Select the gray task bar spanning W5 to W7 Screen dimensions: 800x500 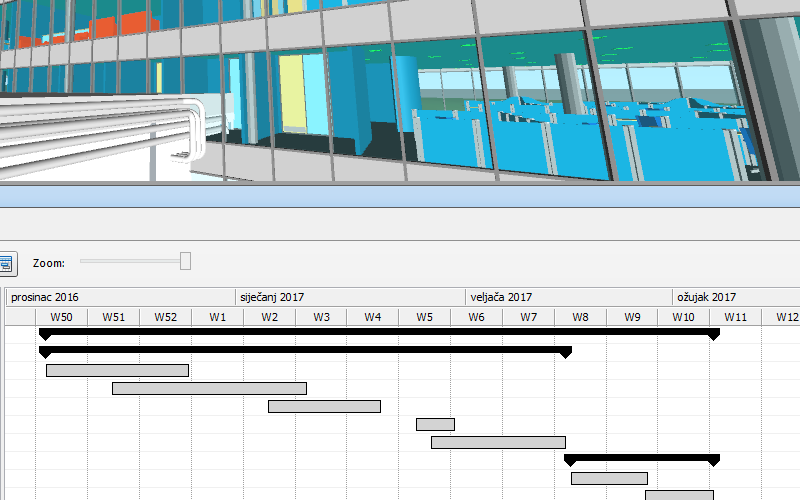click(x=498, y=442)
